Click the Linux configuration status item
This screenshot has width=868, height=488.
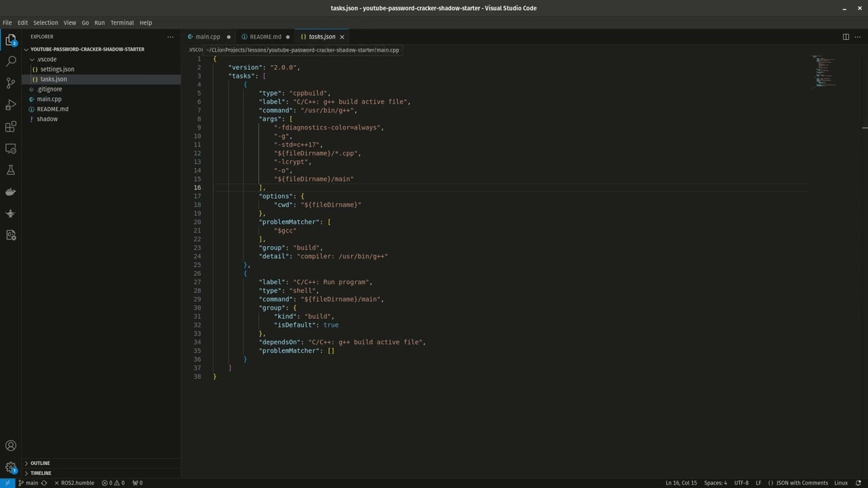(x=841, y=483)
